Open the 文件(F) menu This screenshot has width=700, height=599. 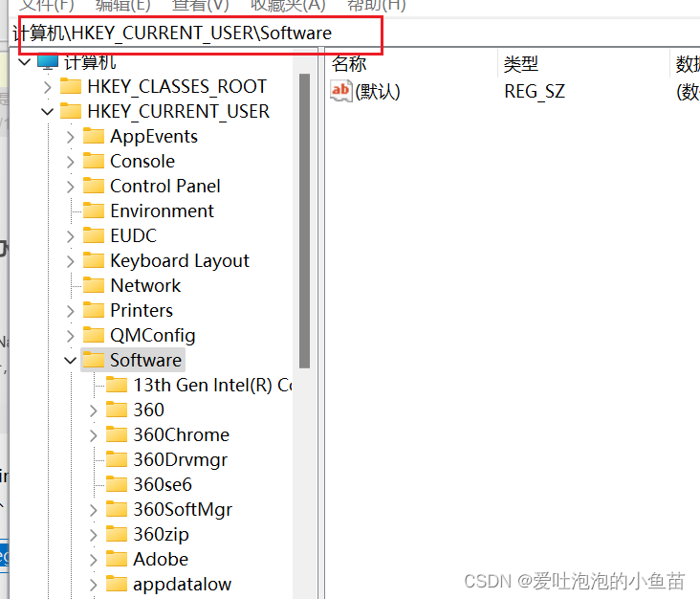pos(47,6)
